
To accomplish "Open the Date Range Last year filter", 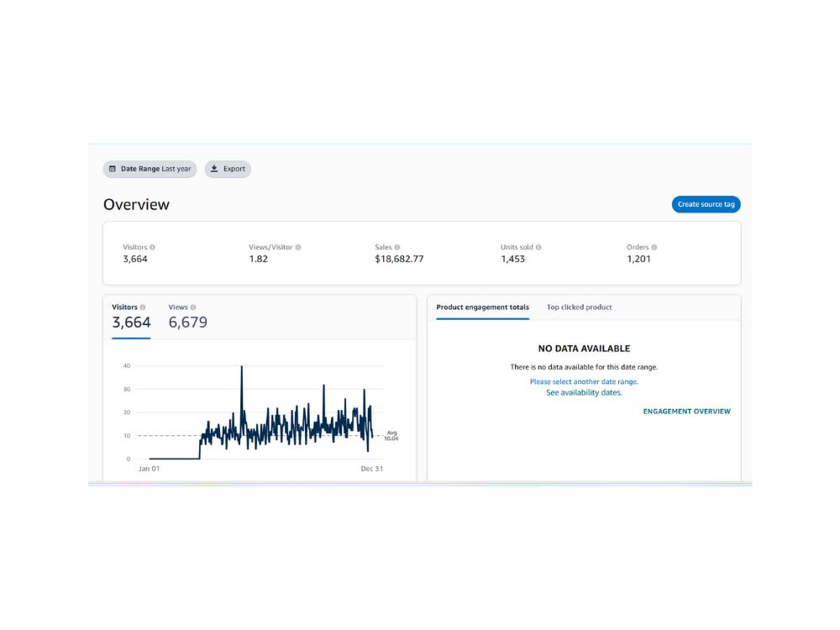I will point(150,169).
